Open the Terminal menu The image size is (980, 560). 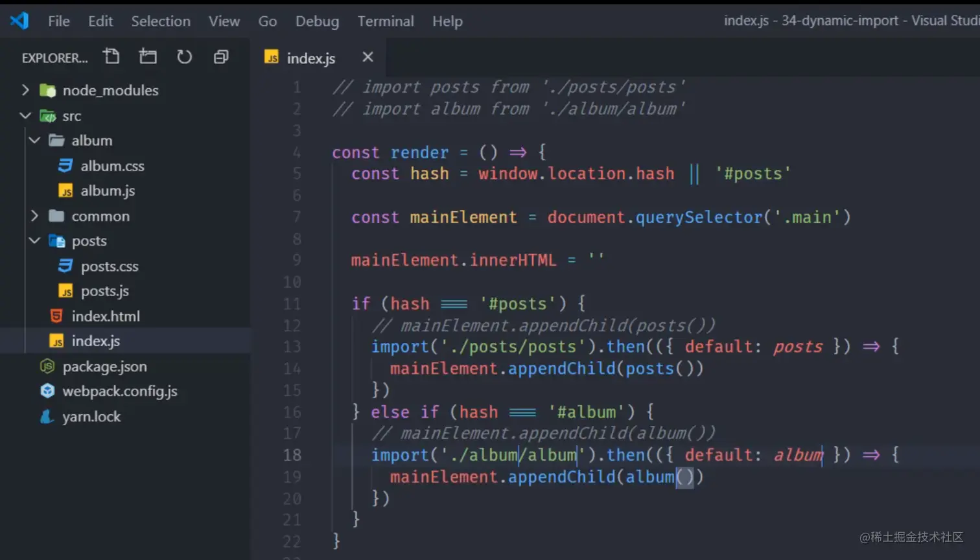point(386,21)
